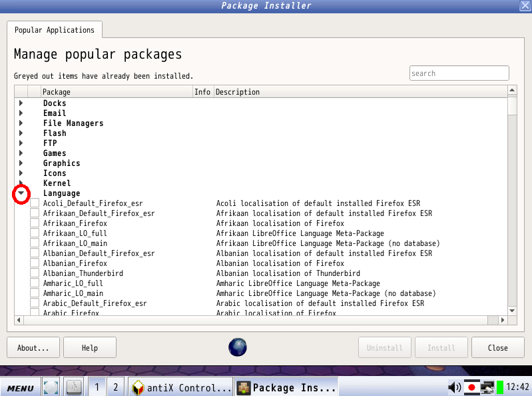Click the globe icon at bottom center

point(238,347)
